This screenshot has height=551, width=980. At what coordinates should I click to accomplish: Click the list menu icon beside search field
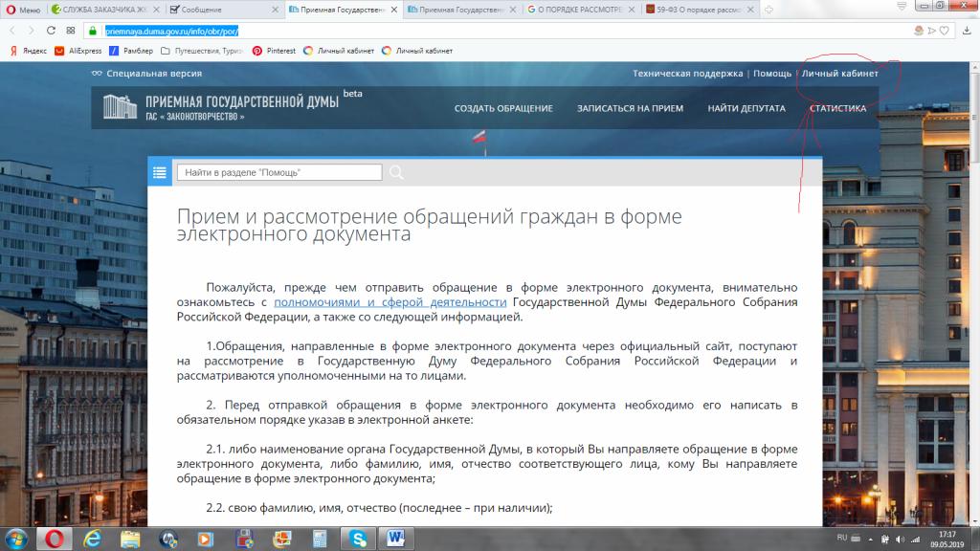160,172
